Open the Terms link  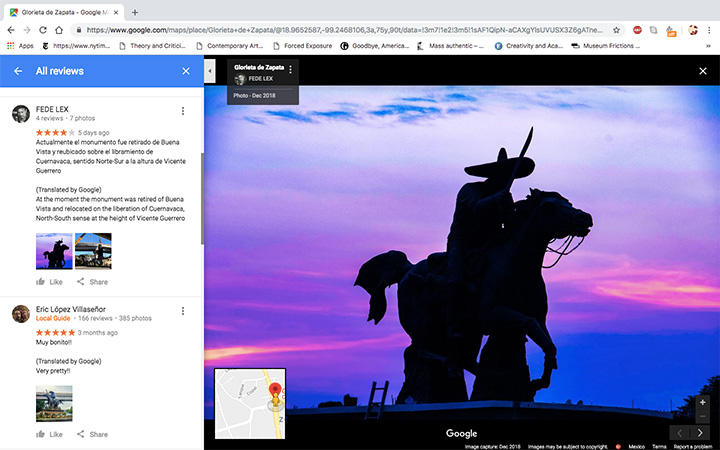pos(659,447)
